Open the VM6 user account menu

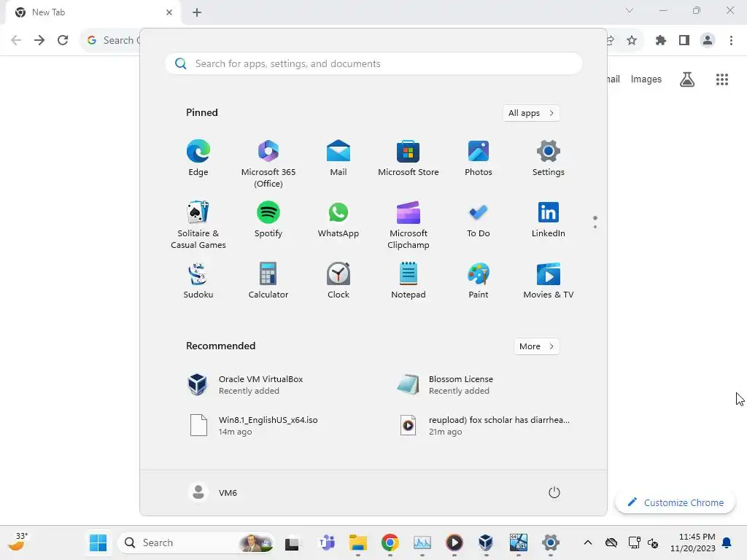pos(213,492)
